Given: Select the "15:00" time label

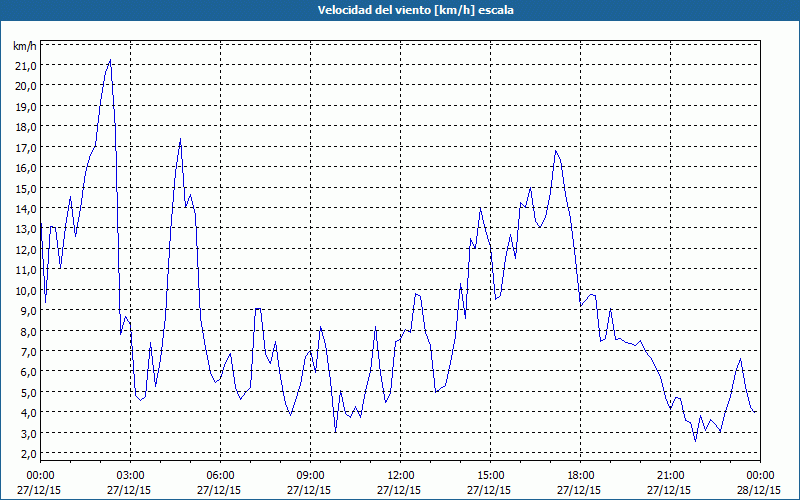Looking at the screenshot, I should tap(490, 476).
